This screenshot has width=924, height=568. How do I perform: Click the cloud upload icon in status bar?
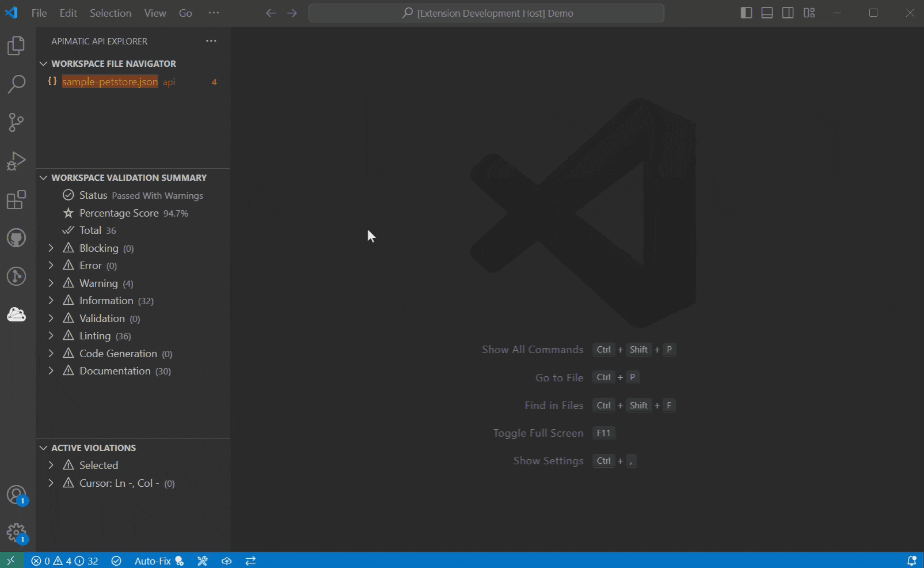[226, 561]
